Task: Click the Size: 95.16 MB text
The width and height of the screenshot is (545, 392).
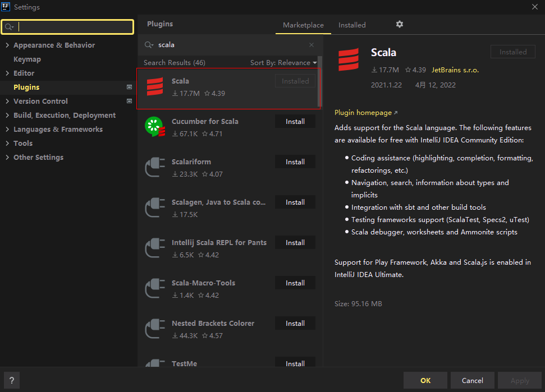Action: (358, 303)
